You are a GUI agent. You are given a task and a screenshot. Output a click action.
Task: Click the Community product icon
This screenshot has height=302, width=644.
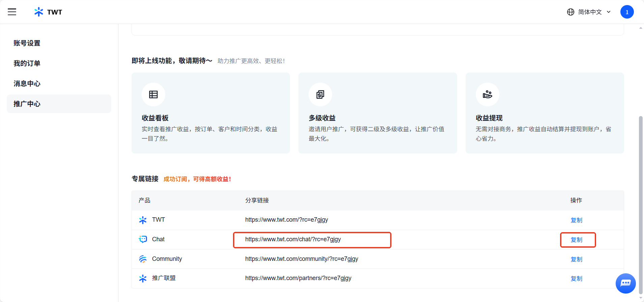click(x=143, y=259)
